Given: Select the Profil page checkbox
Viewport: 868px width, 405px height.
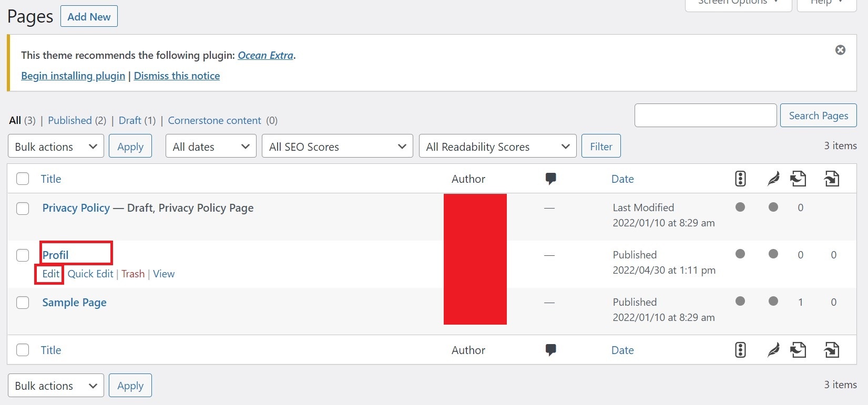Looking at the screenshot, I should [x=23, y=255].
